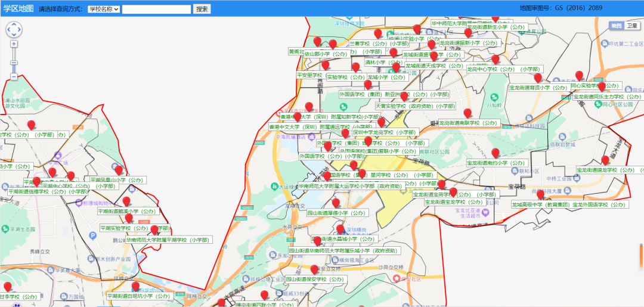The image size is (644, 307).
Task: Select the 华南师范大学附属平湖学校 (小学部) label
Action: click(x=169, y=240)
